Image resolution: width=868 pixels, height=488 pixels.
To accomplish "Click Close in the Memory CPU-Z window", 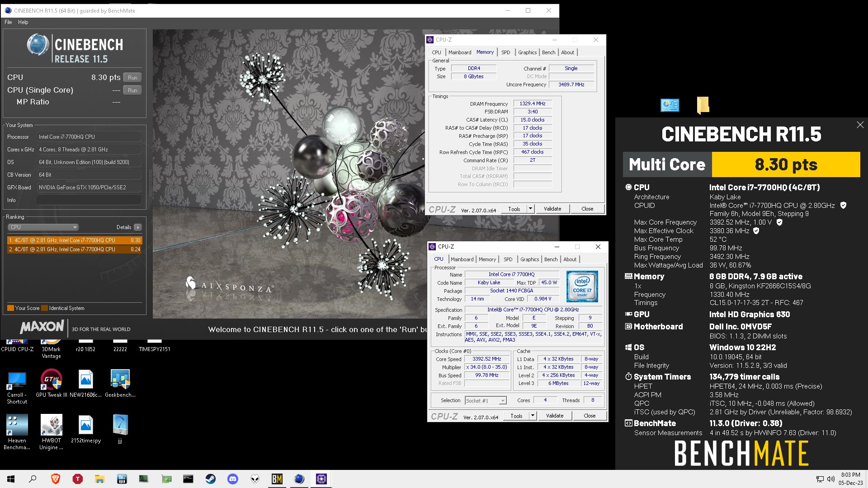I will click(x=587, y=209).
